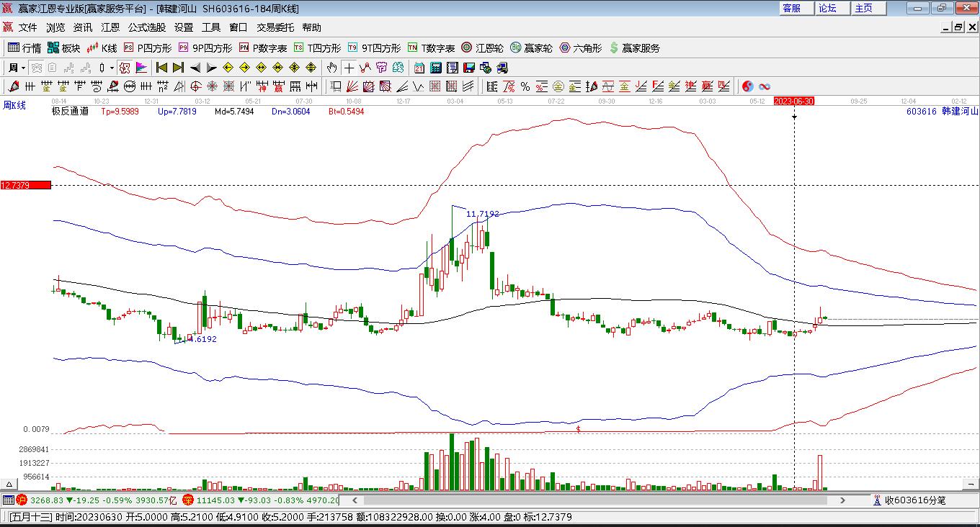
Task: Open the calendar date tool
Action: click(419, 68)
